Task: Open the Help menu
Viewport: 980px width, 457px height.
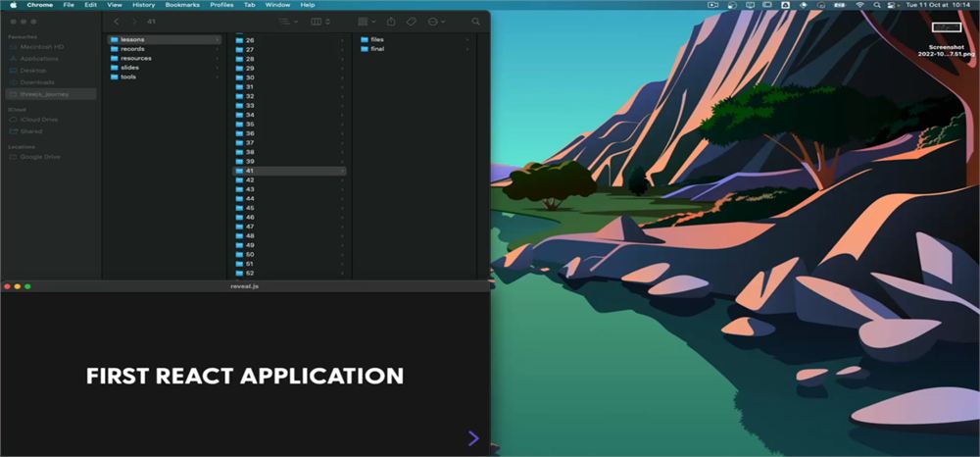Action: pos(308,4)
